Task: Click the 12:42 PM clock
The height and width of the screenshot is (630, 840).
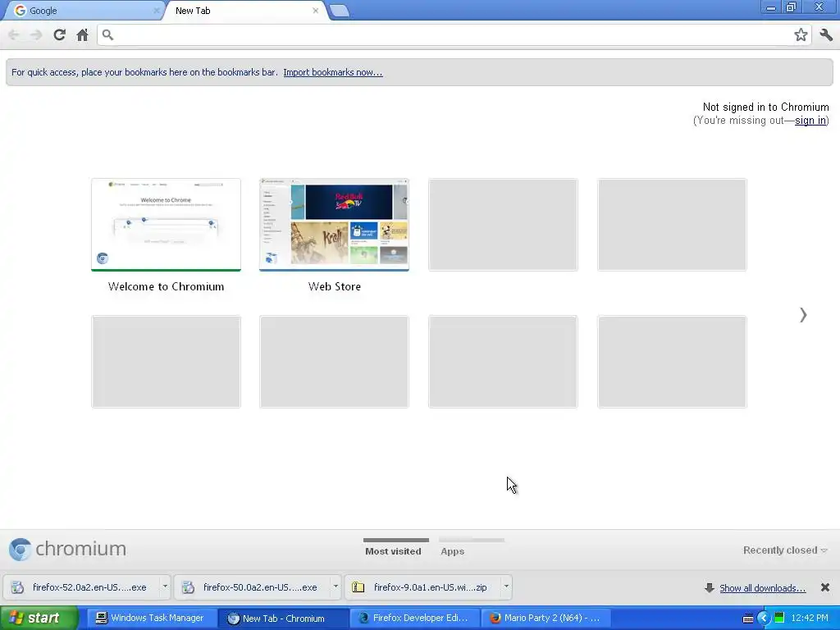Action: (809, 619)
